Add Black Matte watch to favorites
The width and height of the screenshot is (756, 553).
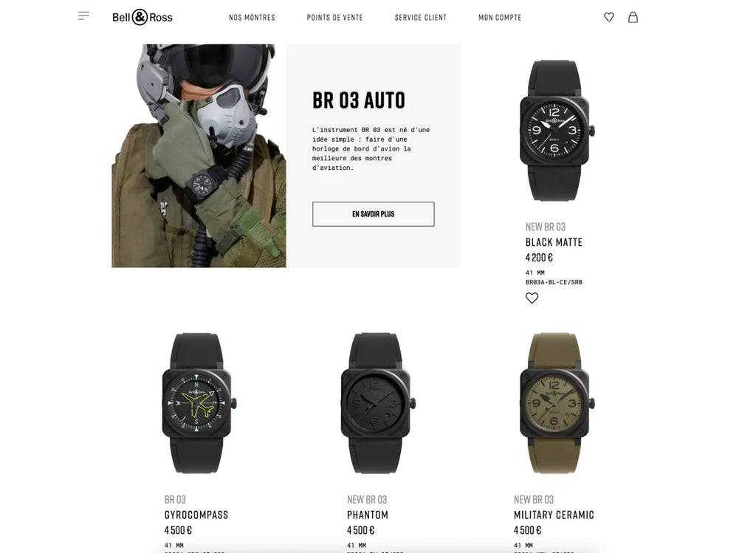click(x=532, y=298)
